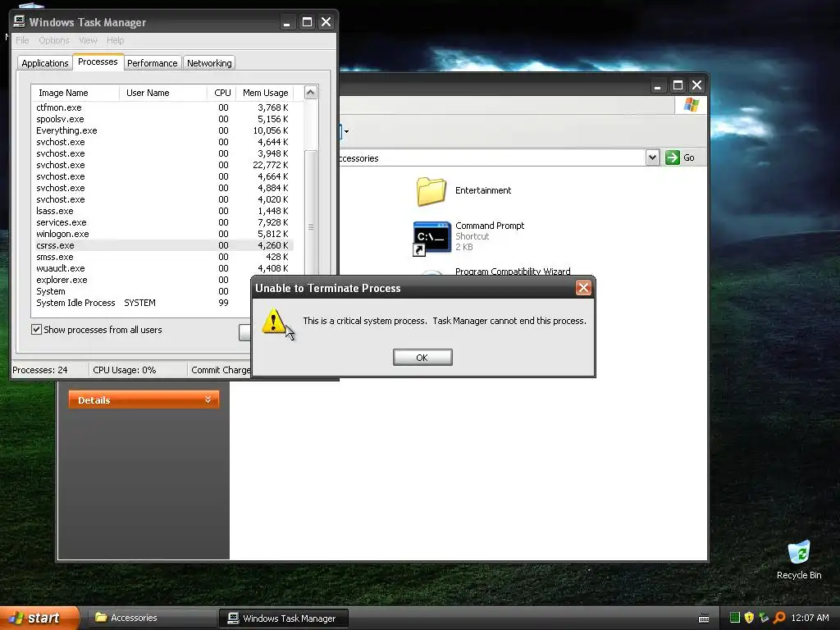Click Windows Task Manager taskbar button
The height and width of the screenshot is (630, 840).
click(x=283, y=618)
